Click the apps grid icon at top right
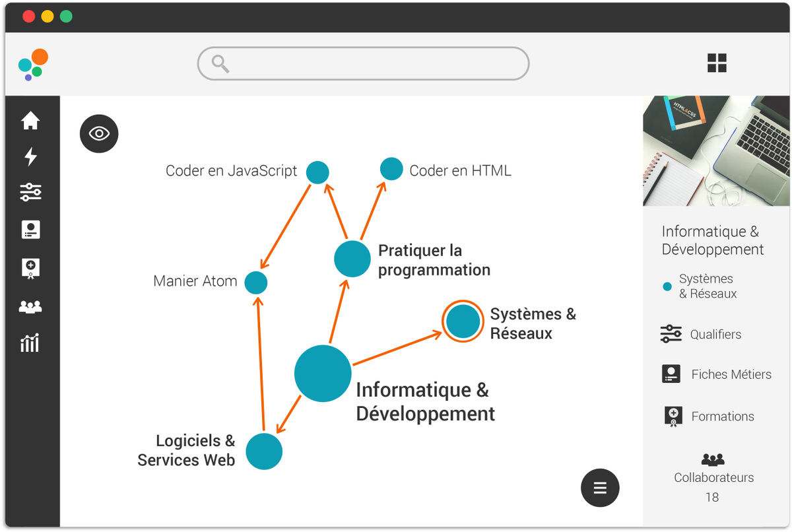The image size is (792, 532). point(717,63)
